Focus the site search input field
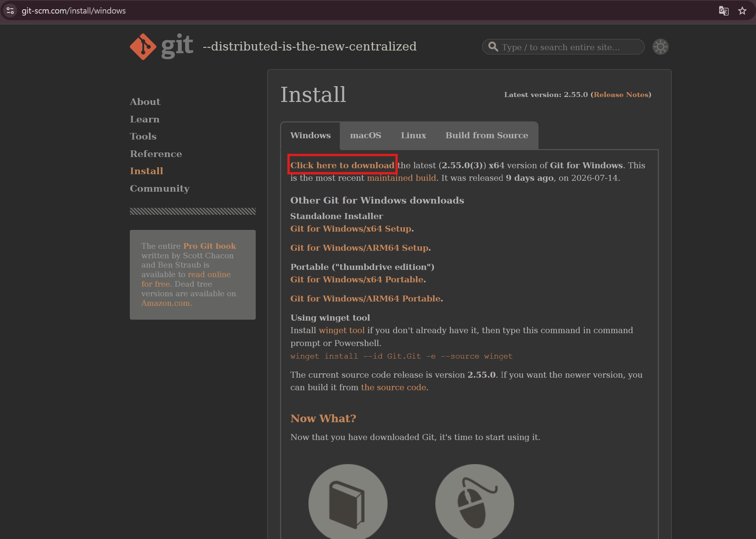 pos(563,47)
